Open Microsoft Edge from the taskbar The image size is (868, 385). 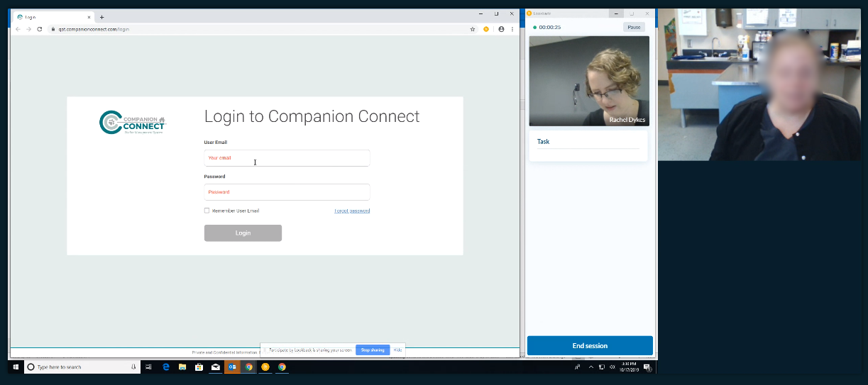pos(166,367)
